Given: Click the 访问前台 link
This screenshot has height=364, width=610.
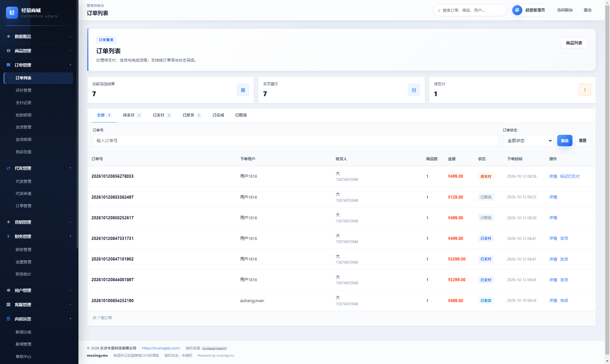Looking at the screenshot, I should (565, 10).
